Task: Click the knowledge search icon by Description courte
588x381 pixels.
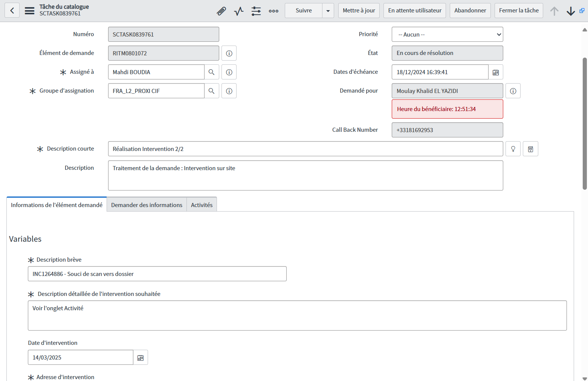Action: pos(530,149)
